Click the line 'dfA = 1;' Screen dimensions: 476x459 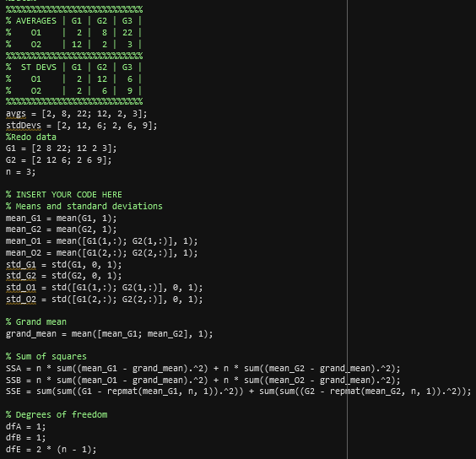[x=26, y=427]
